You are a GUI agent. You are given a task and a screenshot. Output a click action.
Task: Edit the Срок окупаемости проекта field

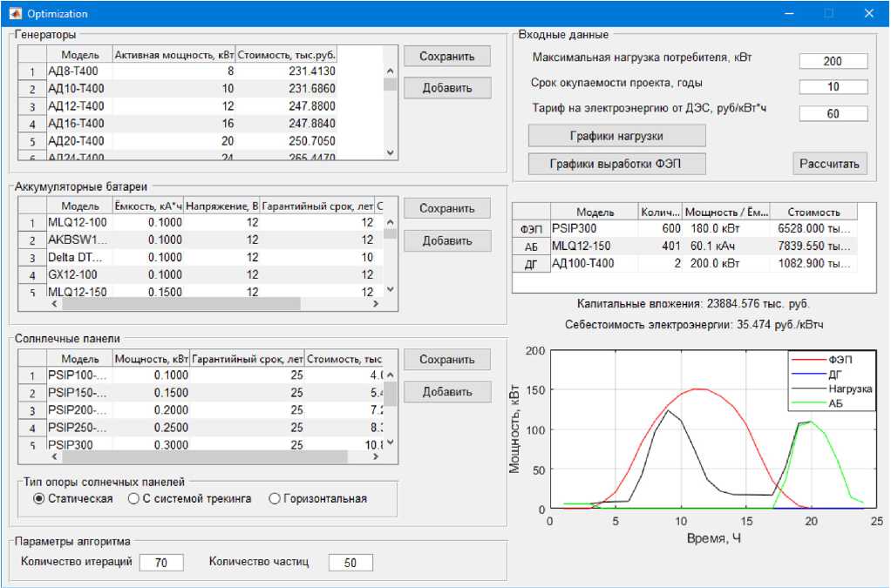click(x=833, y=87)
